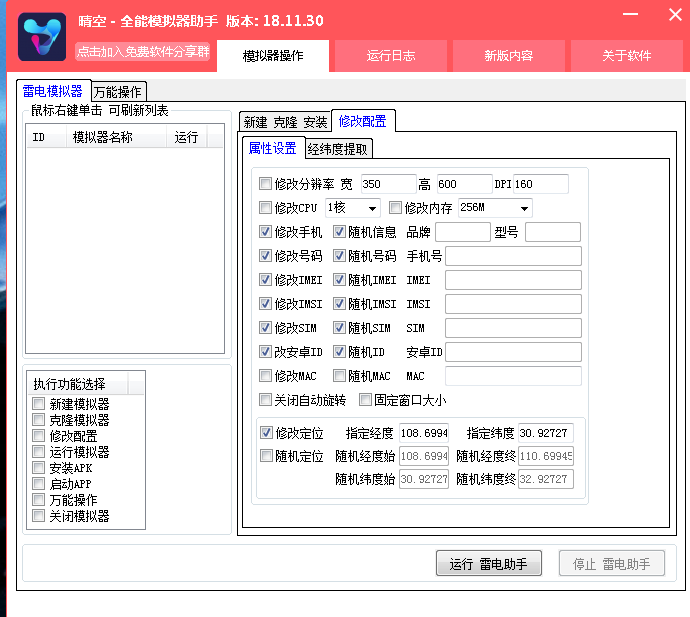Select the 属性设置 sub-tab
690x617 pixels.
[273, 148]
